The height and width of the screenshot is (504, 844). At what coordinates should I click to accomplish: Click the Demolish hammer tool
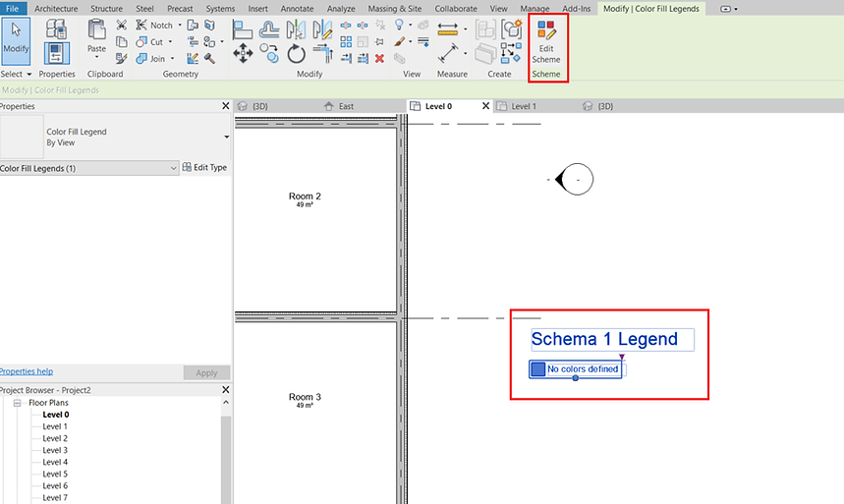pos(209,58)
